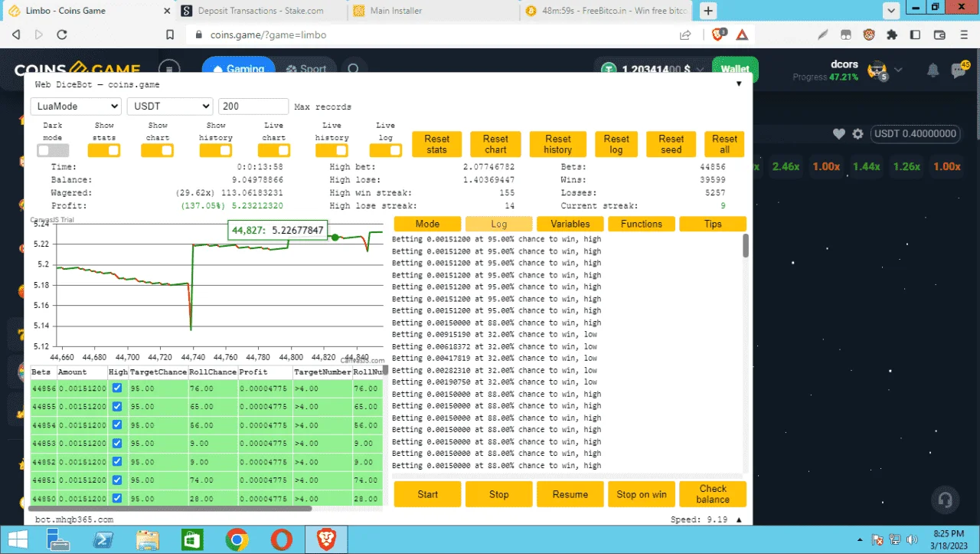Uncheck High checkbox in bet 44856 row
The height and width of the screenshot is (554, 980).
117,388
